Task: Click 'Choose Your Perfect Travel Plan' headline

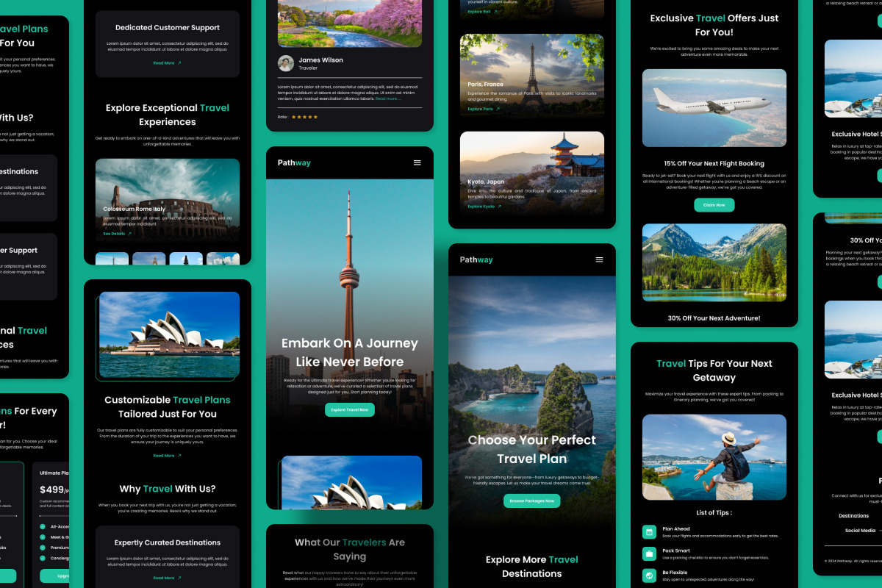Action: pos(532,449)
